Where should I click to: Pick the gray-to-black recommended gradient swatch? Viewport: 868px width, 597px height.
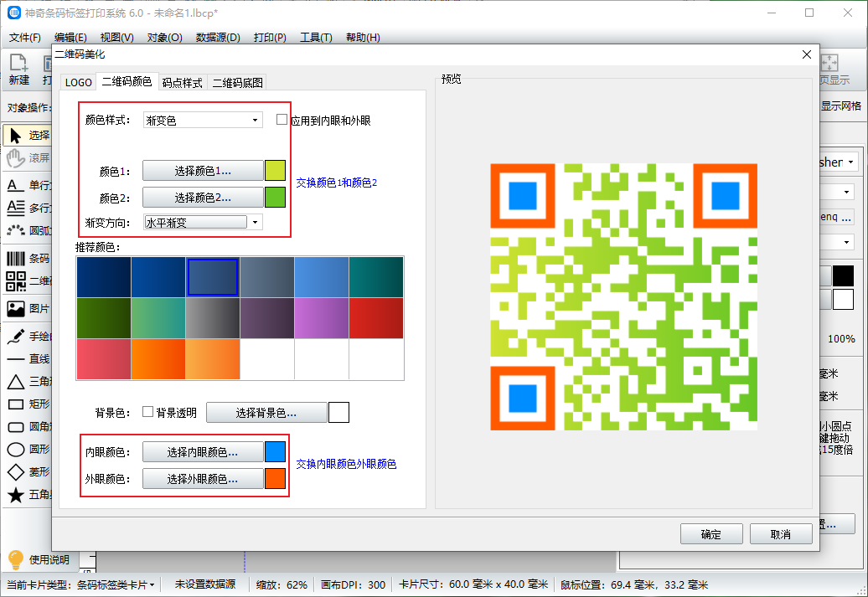click(213, 318)
